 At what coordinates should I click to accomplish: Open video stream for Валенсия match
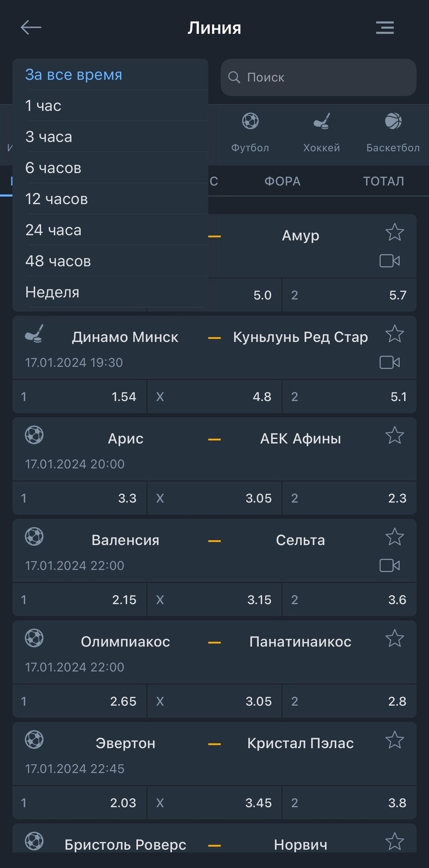389,565
